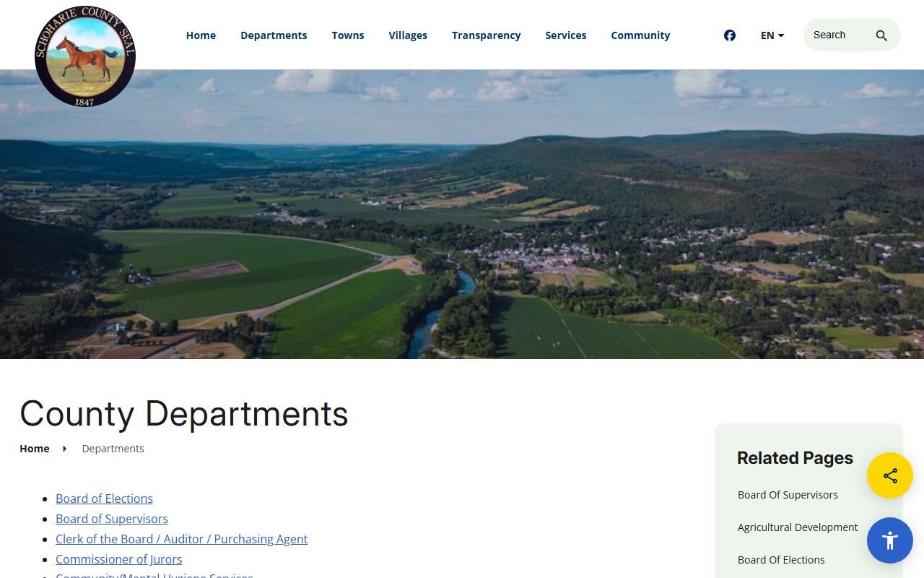Image resolution: width=924 pixels, height=578 pixels.
Task: Open Board Of Supervisors related page
Action: [788, 495]
